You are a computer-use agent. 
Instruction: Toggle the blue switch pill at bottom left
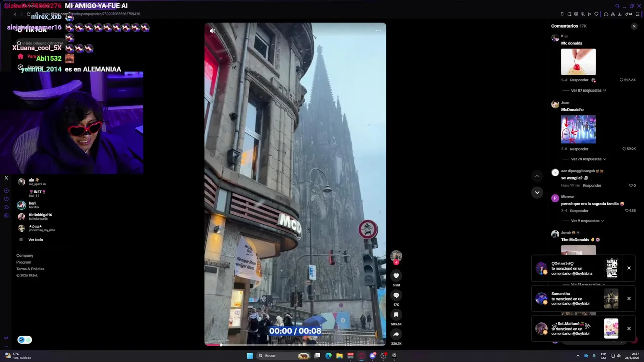point(25,340)
